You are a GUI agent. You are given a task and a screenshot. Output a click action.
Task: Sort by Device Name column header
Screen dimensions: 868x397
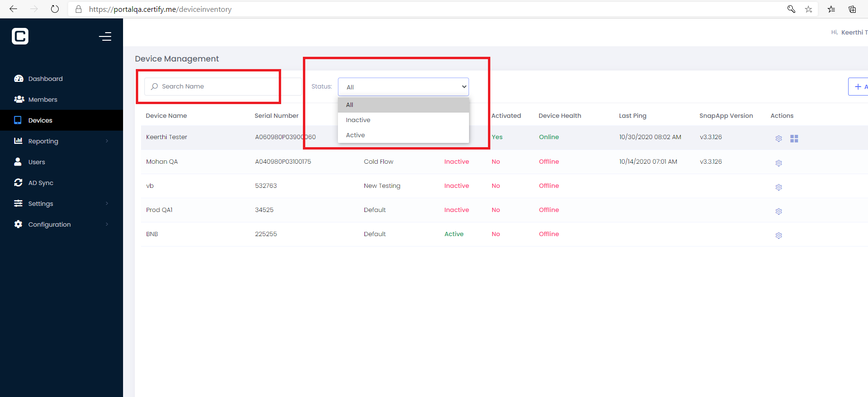166,115
